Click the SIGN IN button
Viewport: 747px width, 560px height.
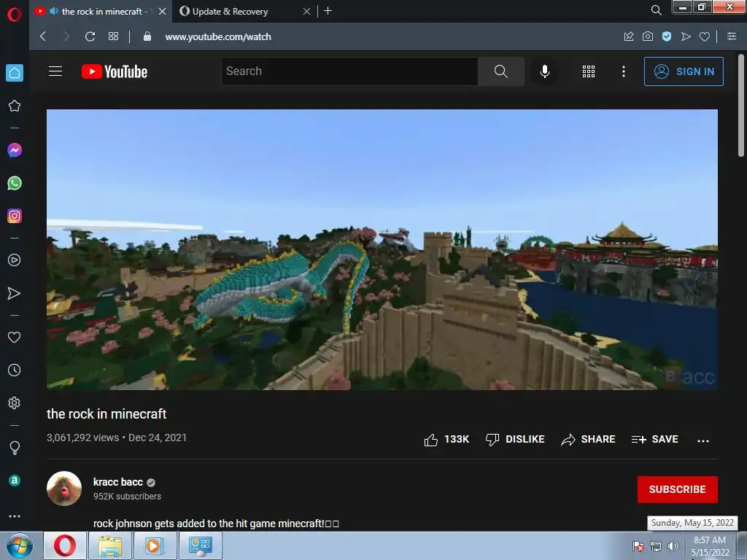click(684, 71)
